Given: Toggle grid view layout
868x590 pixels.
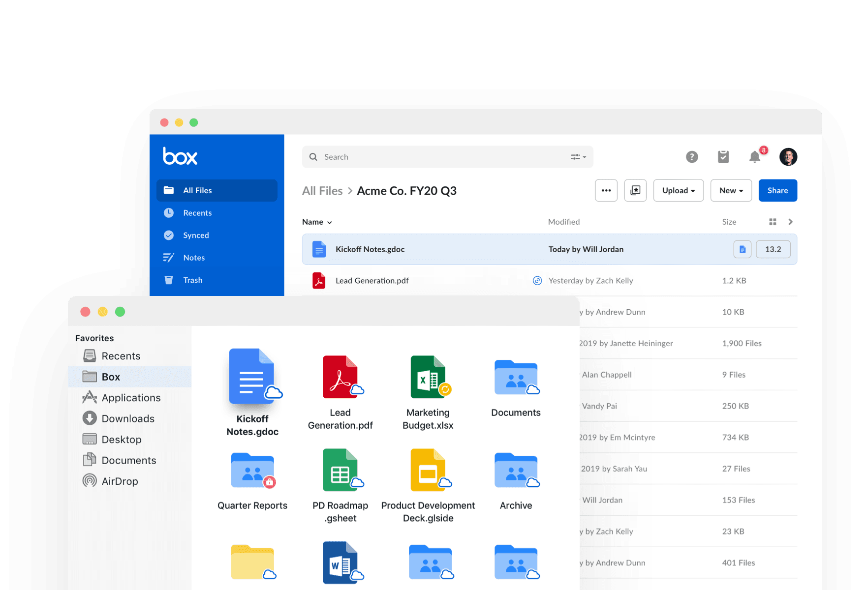Looking at the screenshot, I should click(x=773, y=222).
